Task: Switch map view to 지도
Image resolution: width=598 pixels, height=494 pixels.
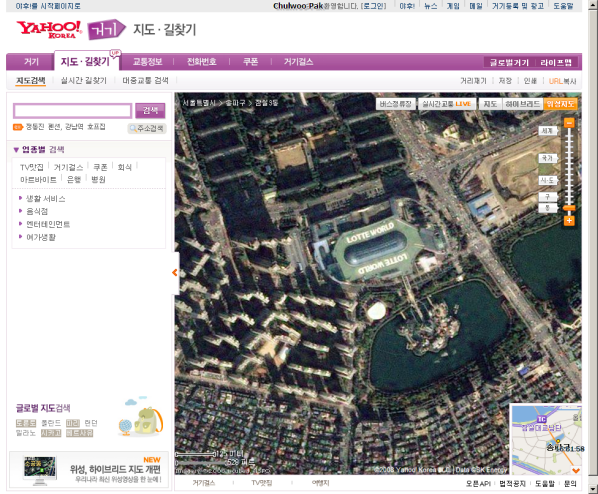Action: click(x=490, y=104)
